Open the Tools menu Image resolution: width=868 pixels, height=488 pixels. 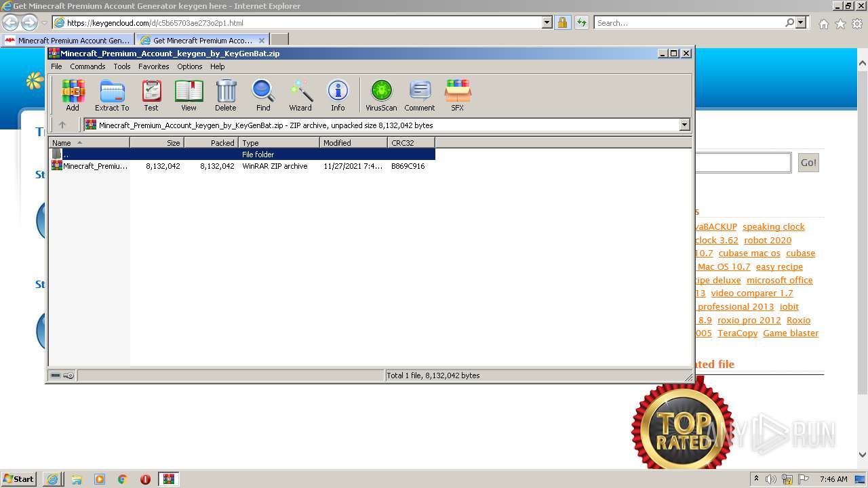coord(122,66)
